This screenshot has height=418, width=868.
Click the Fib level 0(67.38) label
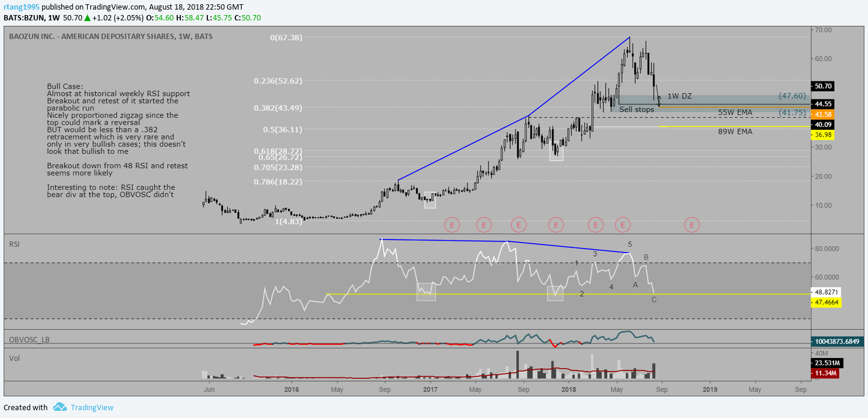click(286, 37)
